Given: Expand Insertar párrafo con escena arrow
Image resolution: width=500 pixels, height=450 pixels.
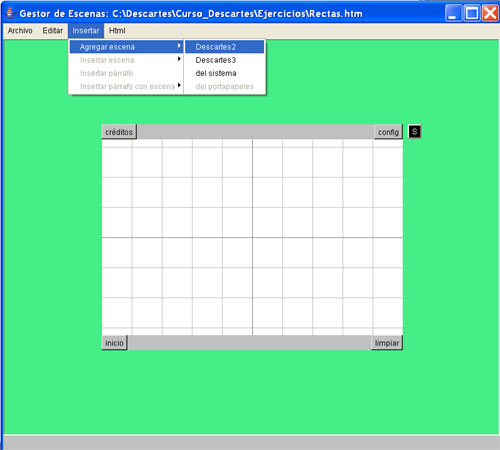Looking at the screenshot, I should click(179, 85).
